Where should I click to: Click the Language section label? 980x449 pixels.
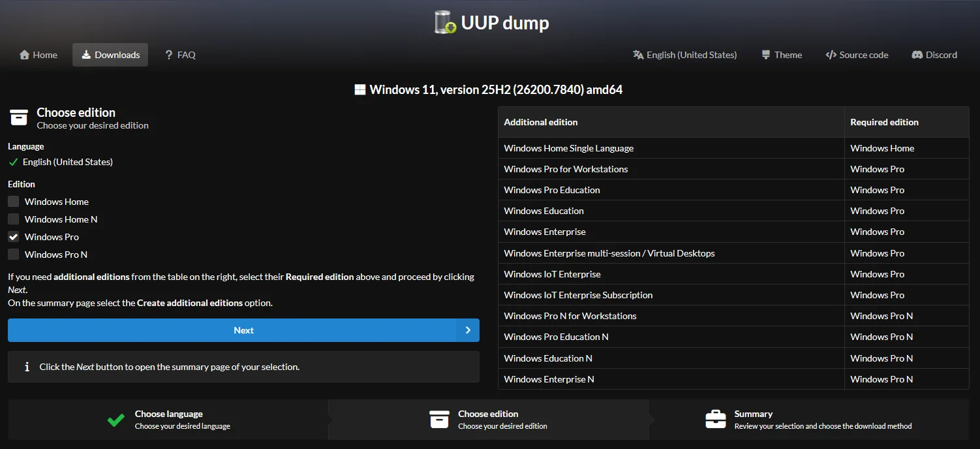pyautogui.click(x=26, y=146)
